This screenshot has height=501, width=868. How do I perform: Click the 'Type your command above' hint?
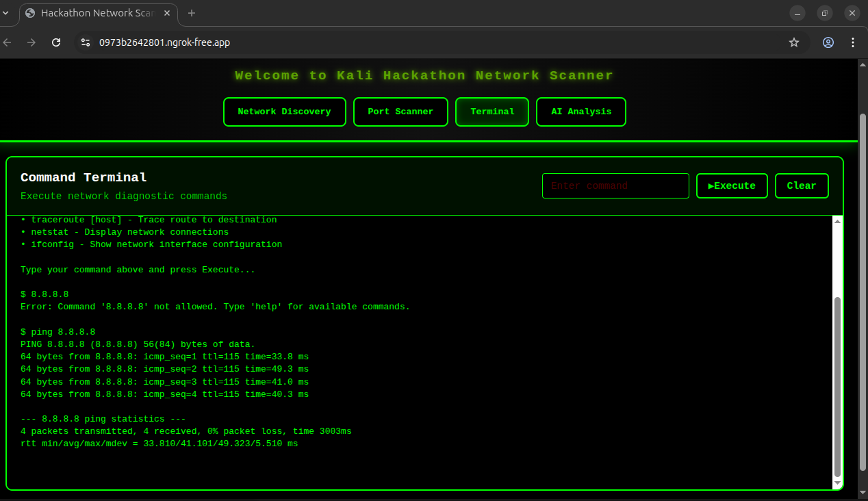[x=138, y=270]
